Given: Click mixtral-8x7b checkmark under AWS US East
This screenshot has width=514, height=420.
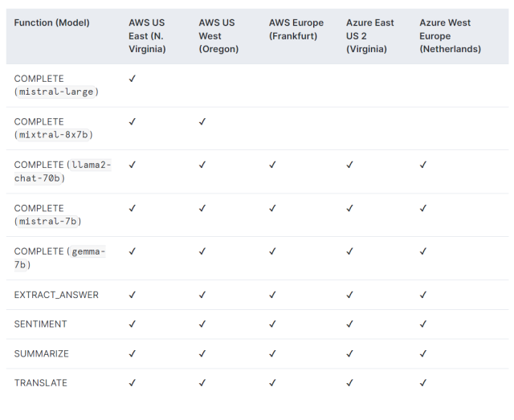Looking at the screenshot, I should [132, 121].
